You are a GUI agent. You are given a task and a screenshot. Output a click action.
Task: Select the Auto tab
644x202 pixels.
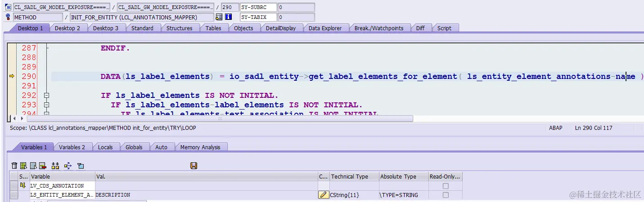point(161,147)
